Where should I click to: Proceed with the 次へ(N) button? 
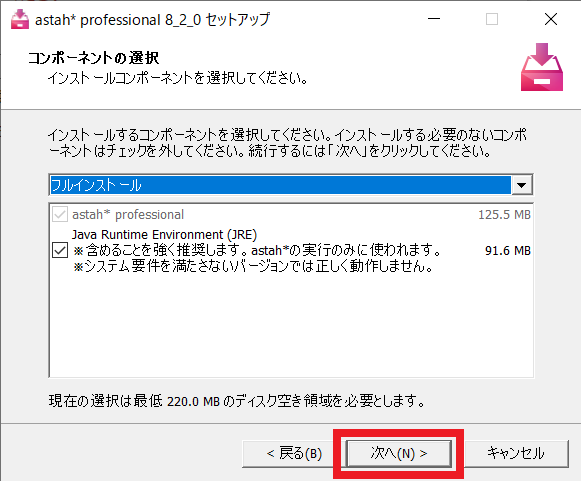(x=398, y=453)
